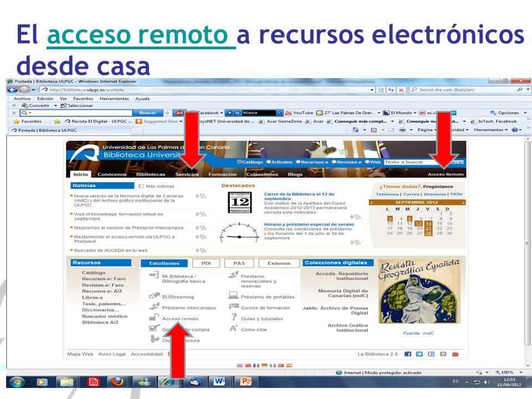Click the Acceso Remoto header link
This screenshot has width=532, height=399.
pyautogui.click(x=446, y=174)
